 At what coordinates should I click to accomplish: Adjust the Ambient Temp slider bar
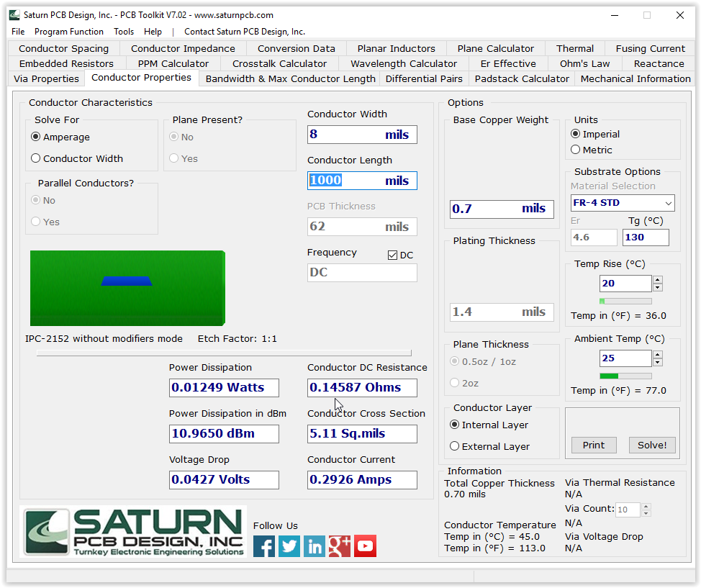(625, 376)
